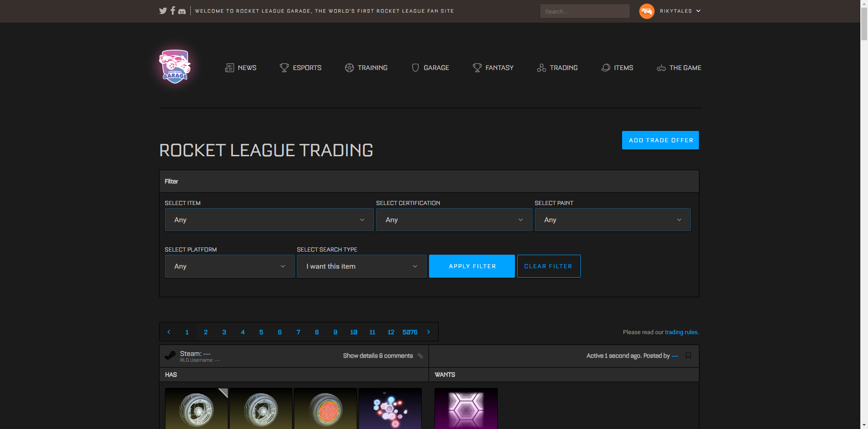
Task: Click the Items ball icon in the navbar
Action: [605, 67]
